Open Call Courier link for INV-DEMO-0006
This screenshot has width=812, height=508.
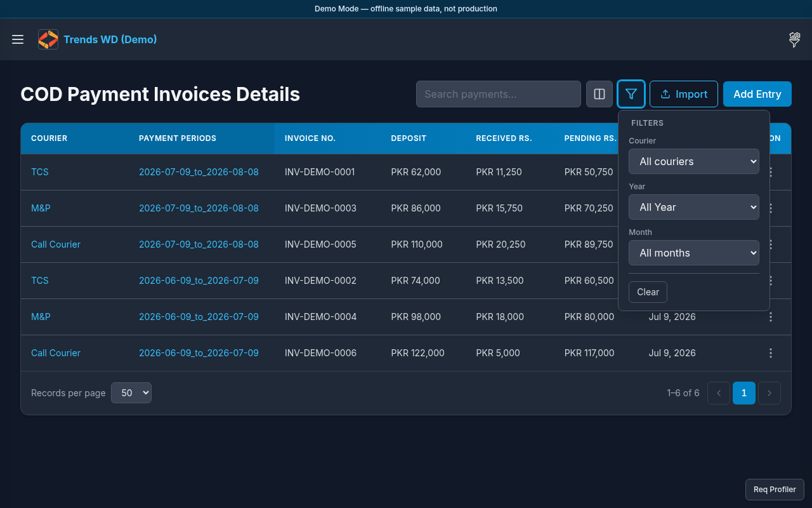[56, 353]
